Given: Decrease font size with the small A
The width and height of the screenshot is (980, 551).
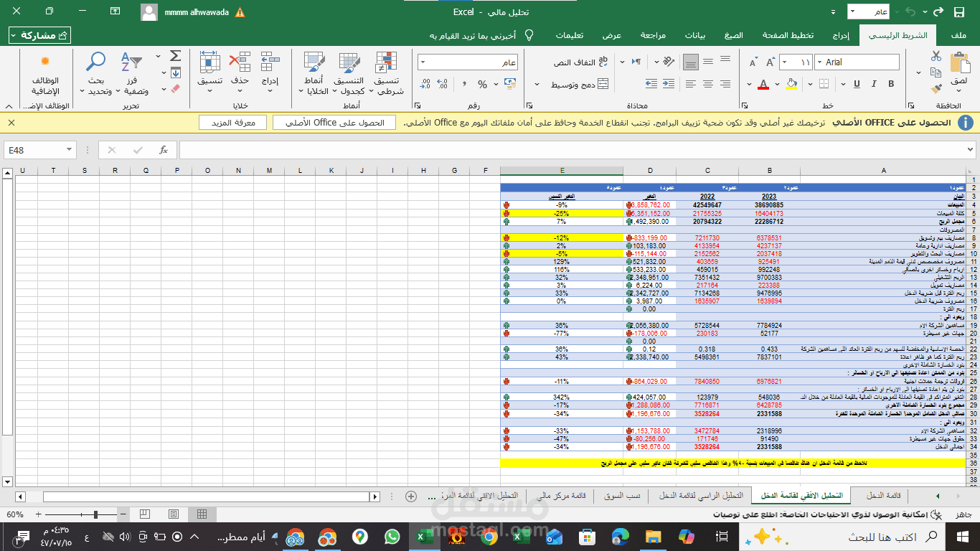Looking at the screenshot, I should coord(753,62).
